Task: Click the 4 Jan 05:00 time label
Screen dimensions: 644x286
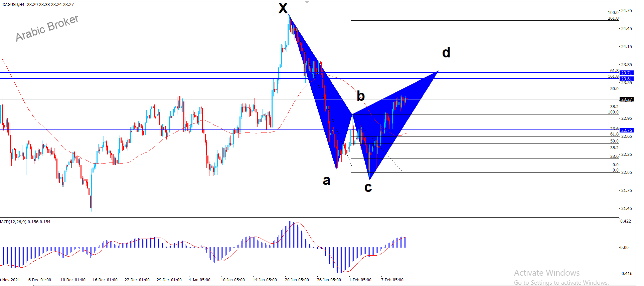Action: 199,280
